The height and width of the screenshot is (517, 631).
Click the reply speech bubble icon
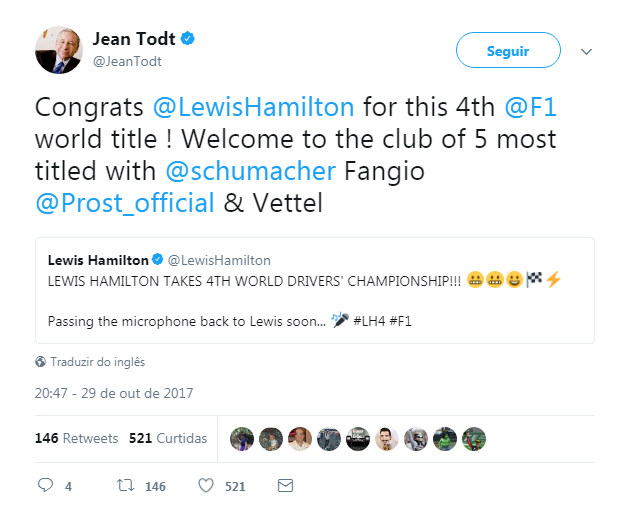pyautogui.click(x=44, y=486)
